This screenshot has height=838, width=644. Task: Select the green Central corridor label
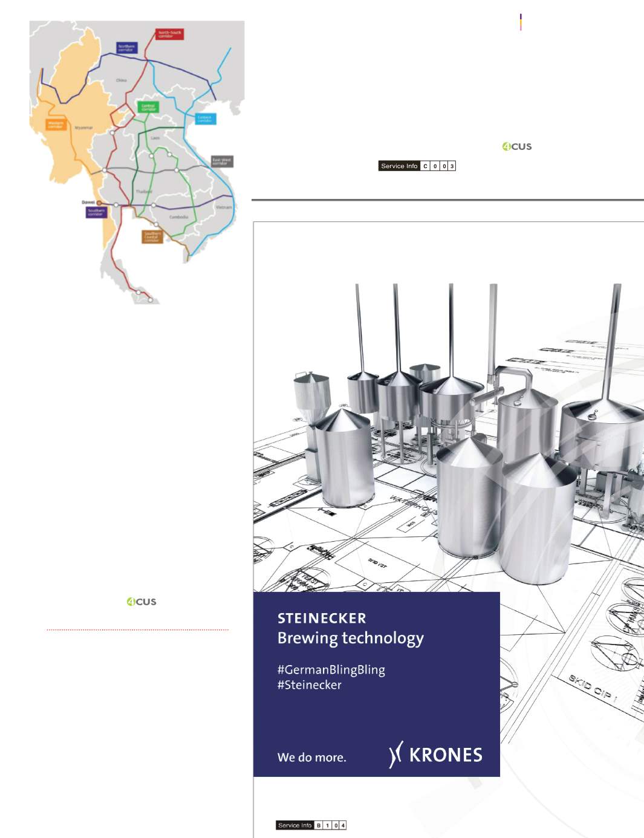[x=148, y=107]
